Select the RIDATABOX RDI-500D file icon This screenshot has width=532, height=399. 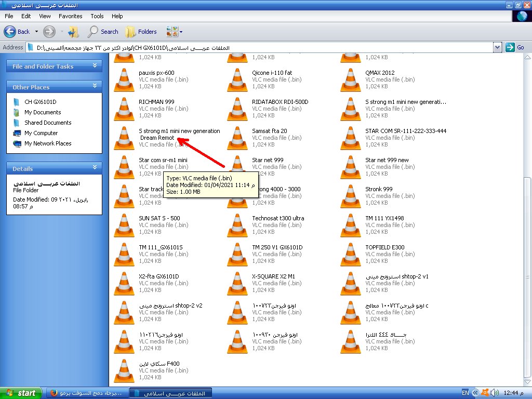pyautogui.click(x=237, y=109)
